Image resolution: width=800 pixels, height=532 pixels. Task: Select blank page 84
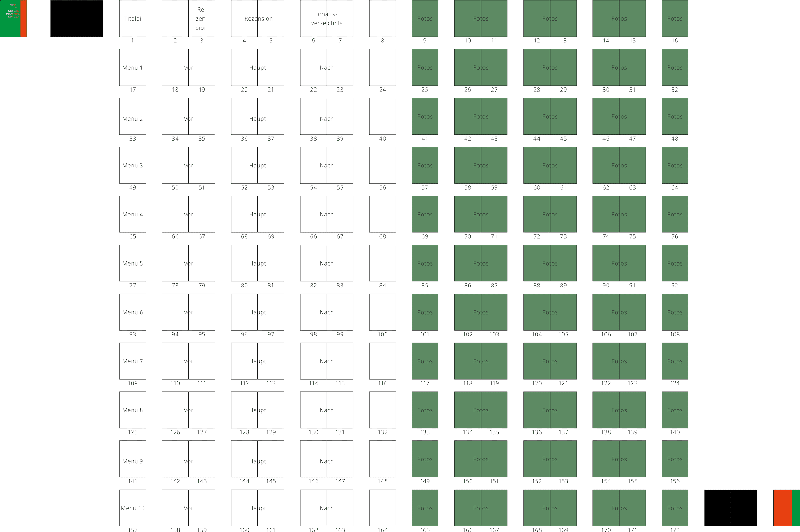pos(382,263)
